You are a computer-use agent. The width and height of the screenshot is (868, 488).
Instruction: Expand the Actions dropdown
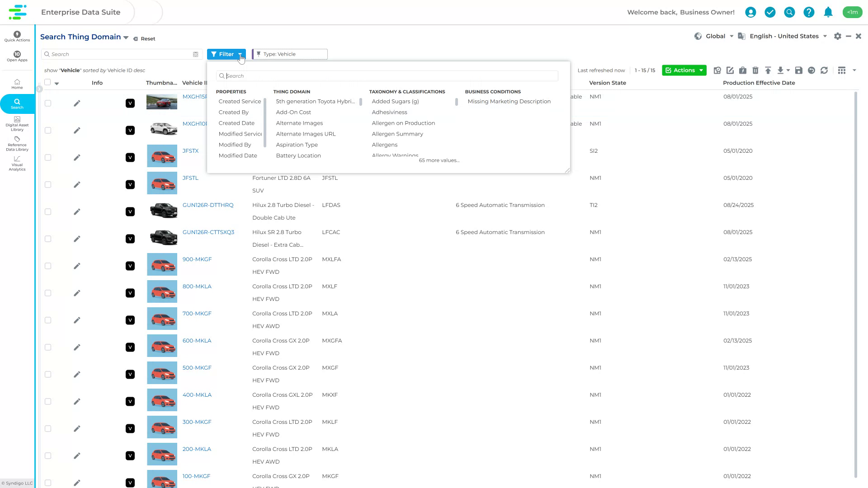684,70
